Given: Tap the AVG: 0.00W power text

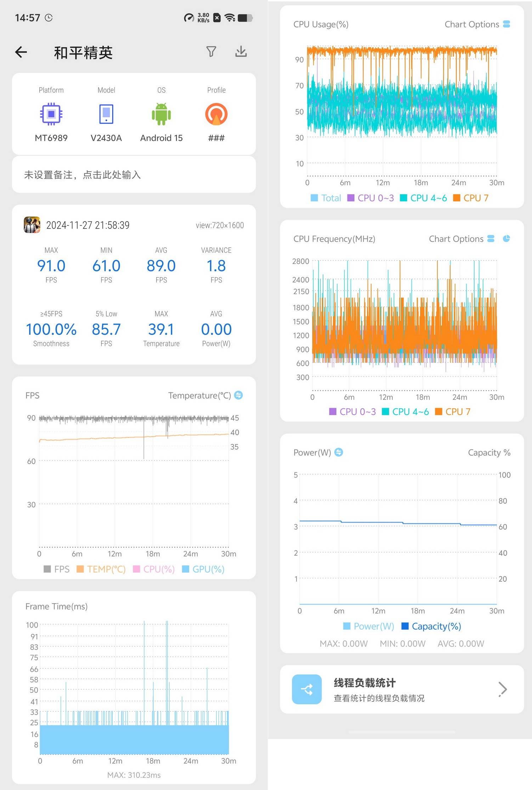Looking at the screenshot, I should [461, 644].
